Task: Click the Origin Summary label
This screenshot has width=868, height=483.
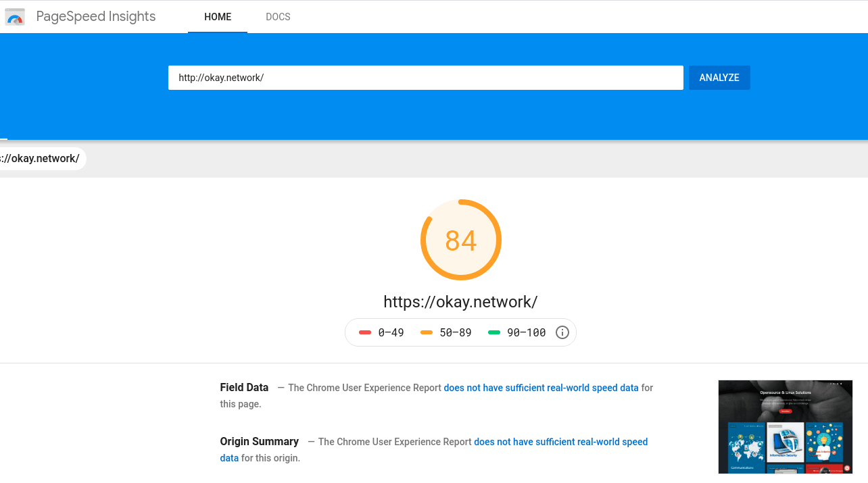Action: point(259,441)
